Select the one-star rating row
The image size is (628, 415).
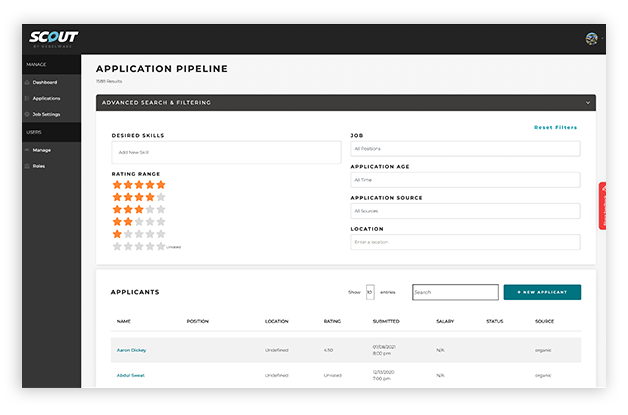coord(139,234)
